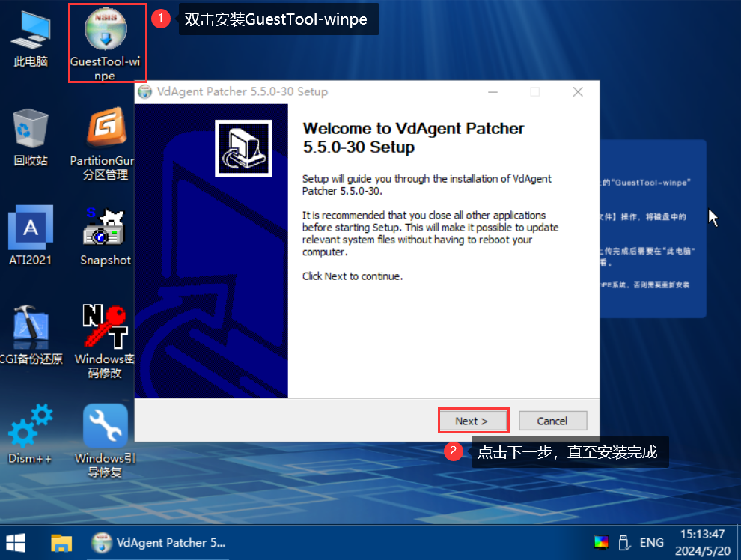Open the taskbar clock and date
741x560 pixels.
coord(702,542)
